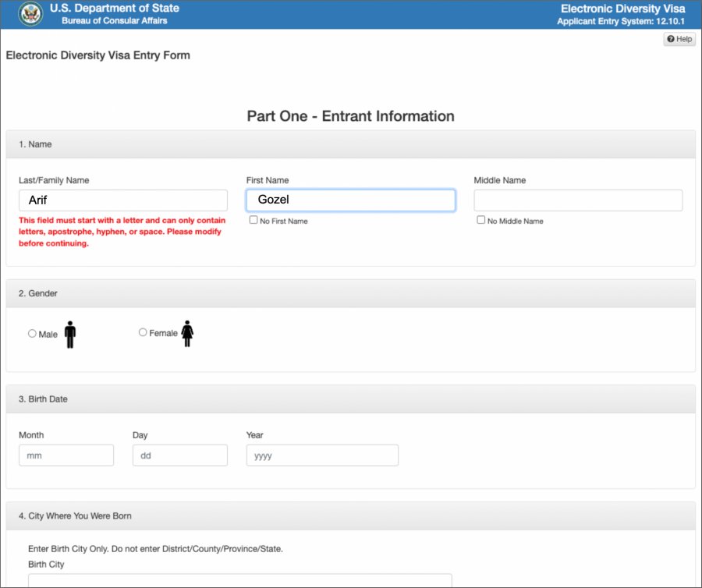
Task: Click the '2. Gender' section header
Action: tap(37, 294)
